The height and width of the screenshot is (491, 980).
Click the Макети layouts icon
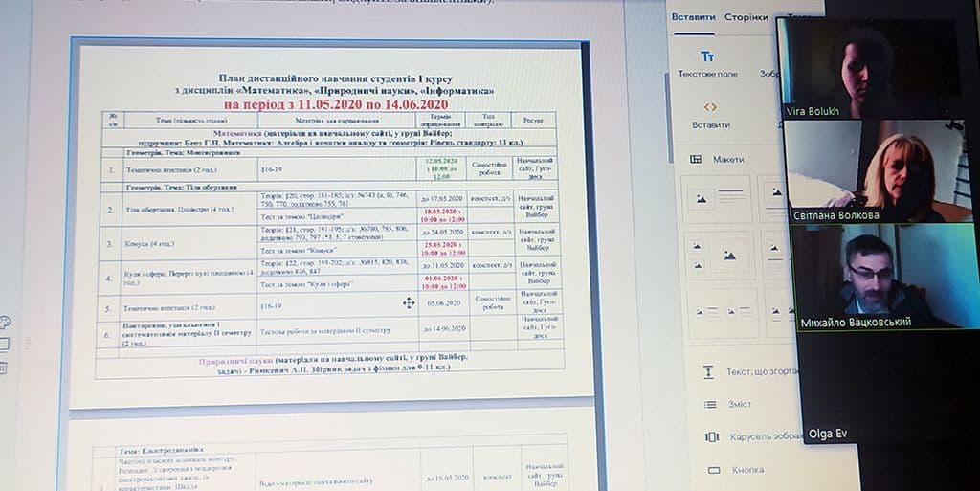coord(696,159)
